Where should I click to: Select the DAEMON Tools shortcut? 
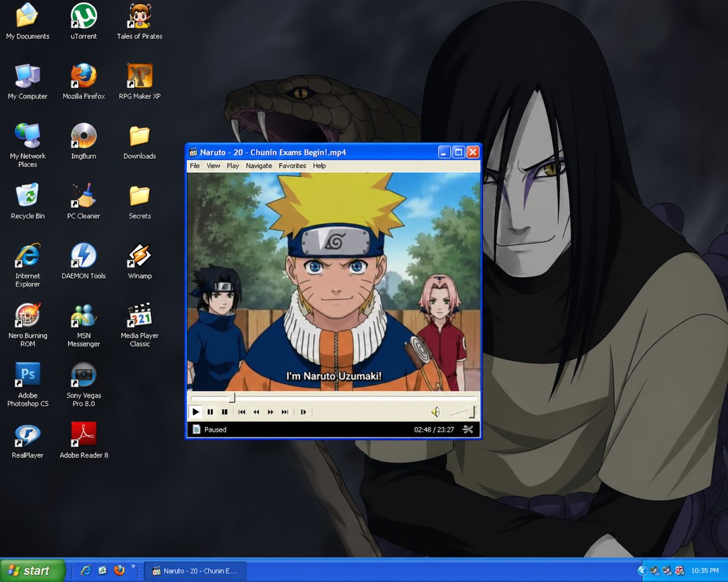pos(84,261)
